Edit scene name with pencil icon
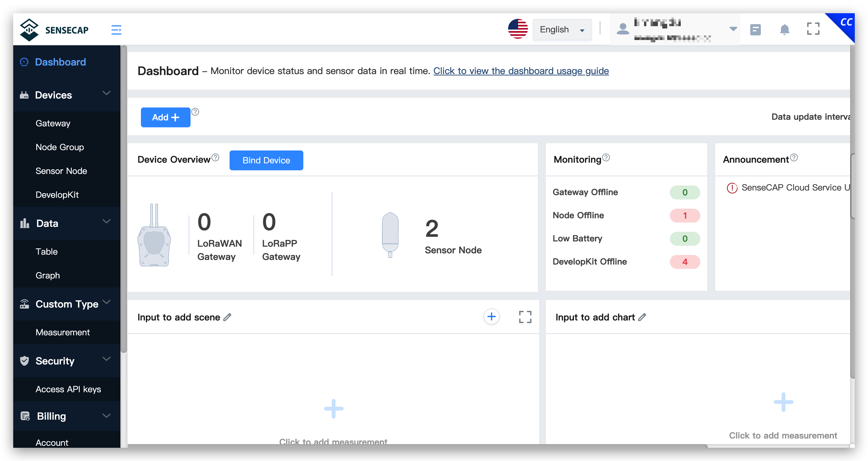 (x=228, y=317)
